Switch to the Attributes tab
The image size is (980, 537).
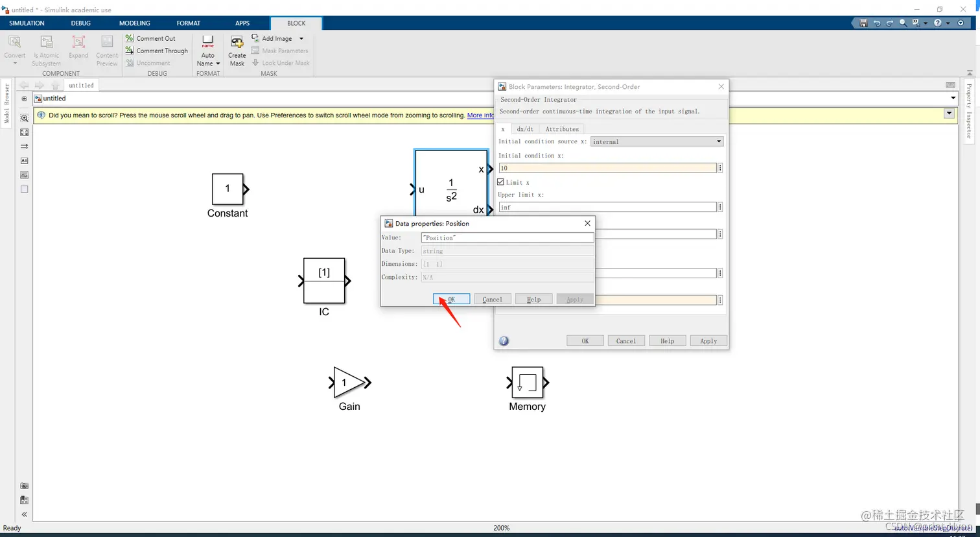562,129
